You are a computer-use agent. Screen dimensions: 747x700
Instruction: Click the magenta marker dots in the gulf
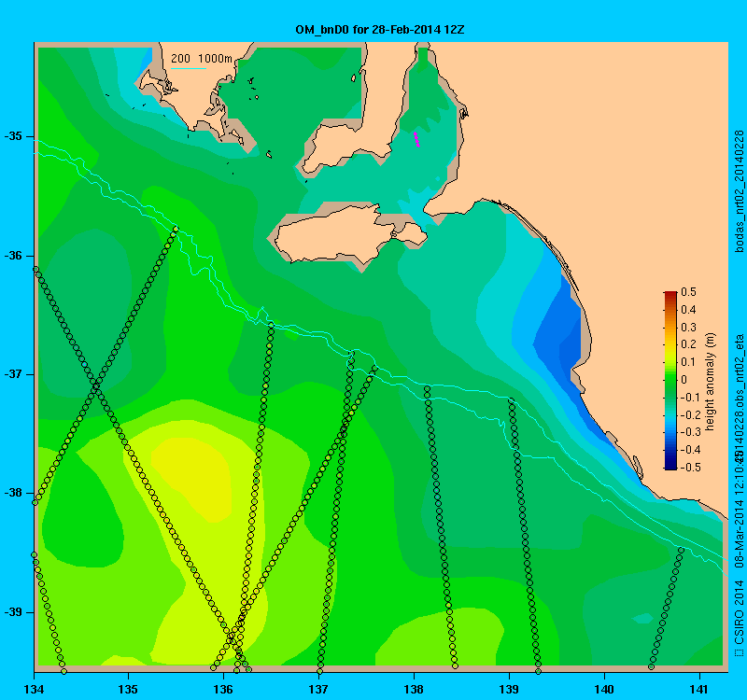pos(416,139)
